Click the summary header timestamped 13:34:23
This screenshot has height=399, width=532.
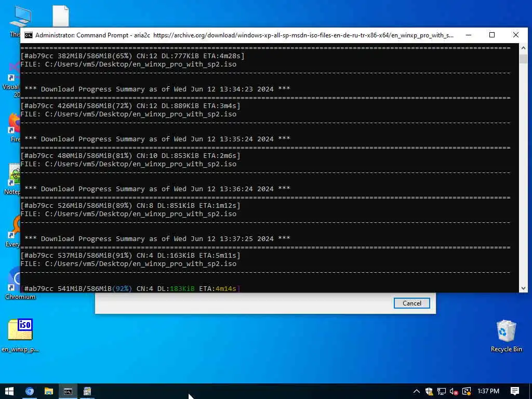coord(157,89)
